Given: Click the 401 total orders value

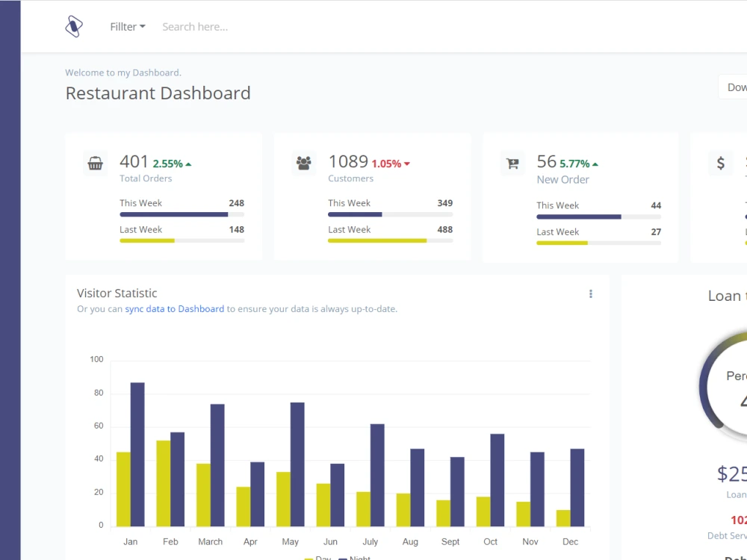Looking at the screenshot, I should (x=134, y=161).
